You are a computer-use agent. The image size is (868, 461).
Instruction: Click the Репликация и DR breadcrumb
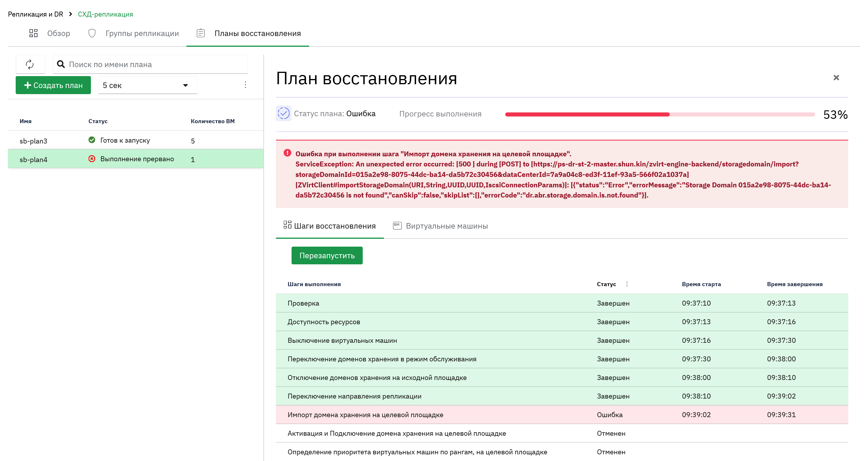point(35,14)
